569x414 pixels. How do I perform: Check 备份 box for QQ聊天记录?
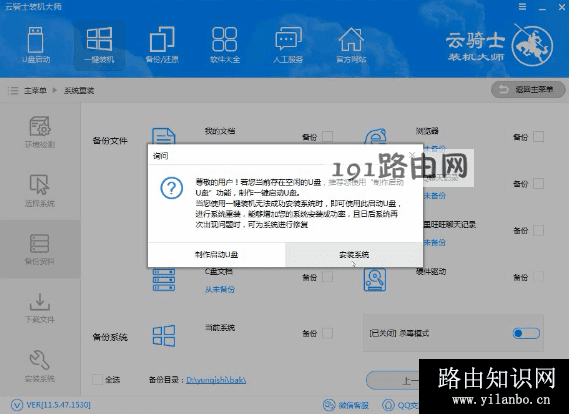539,184
